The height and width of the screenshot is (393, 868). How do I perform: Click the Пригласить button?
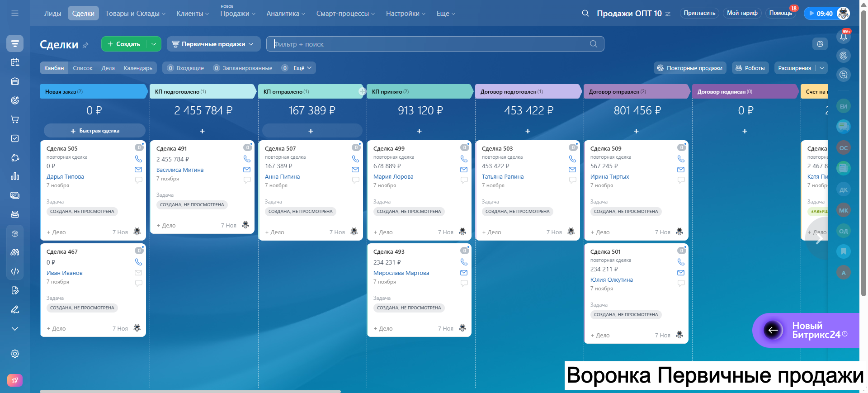[699, 13]
